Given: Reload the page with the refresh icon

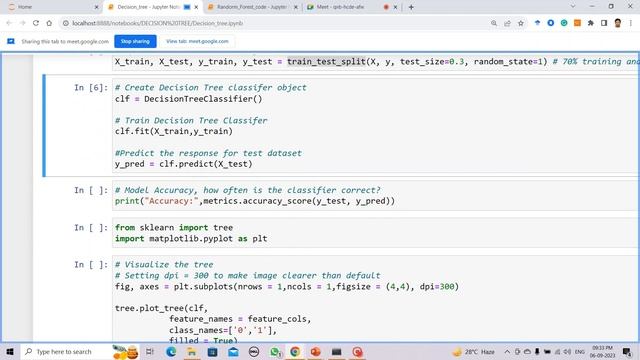Looking at the screenshot, I should pyautogui.click(x=36, y=23).
